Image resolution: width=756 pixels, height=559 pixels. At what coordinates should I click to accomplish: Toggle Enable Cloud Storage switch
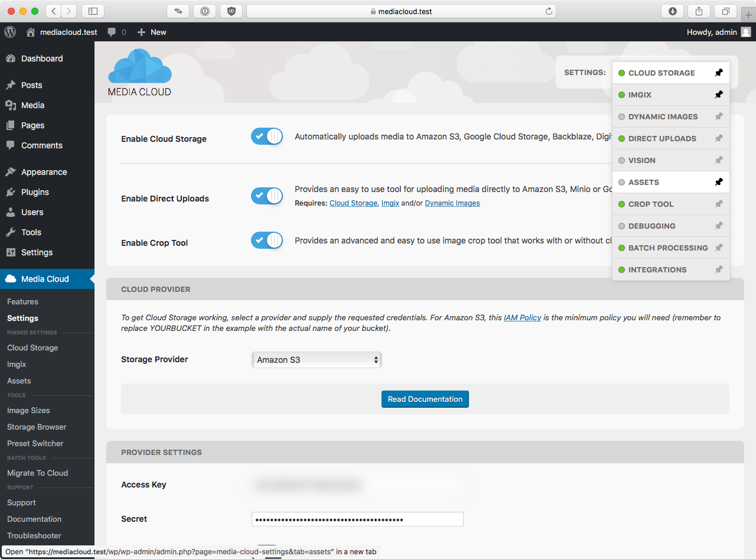point(267,136)
